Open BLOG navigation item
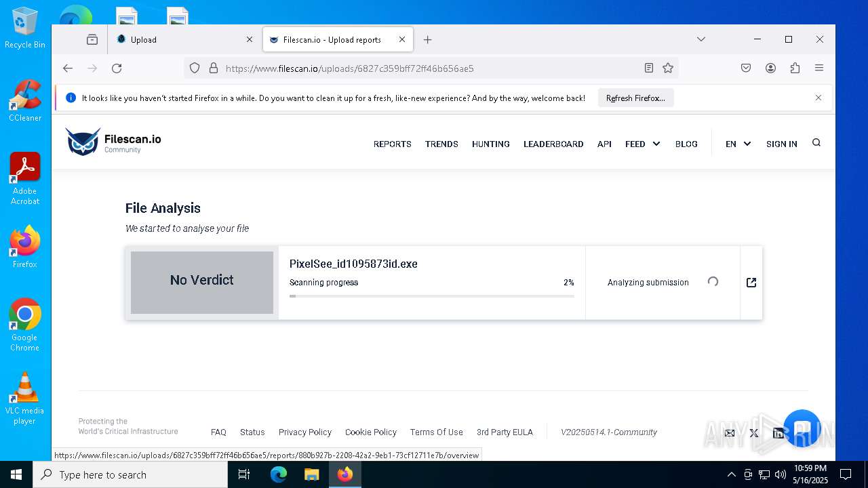Image resolution: width=868 pixels, height=488 pixels. point(686,144)
